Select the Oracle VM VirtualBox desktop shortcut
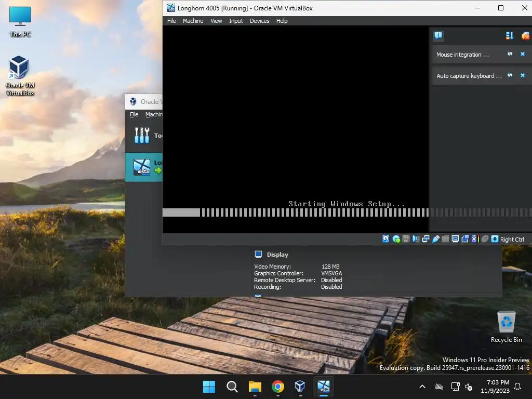The height and width of the screenshot is (399, 532). 20,75
